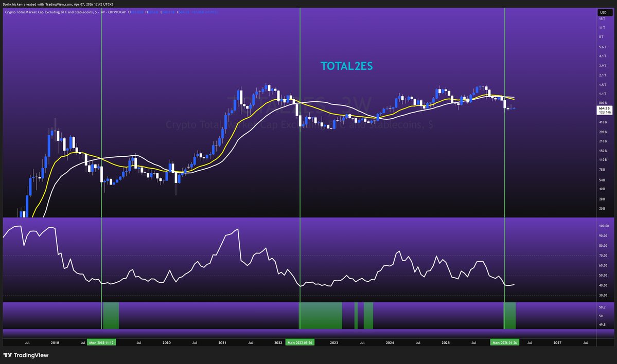617x364 pixels.
Task: Click the 210 B price axis label
Action: pyautogui.click(x=603, y=141)
